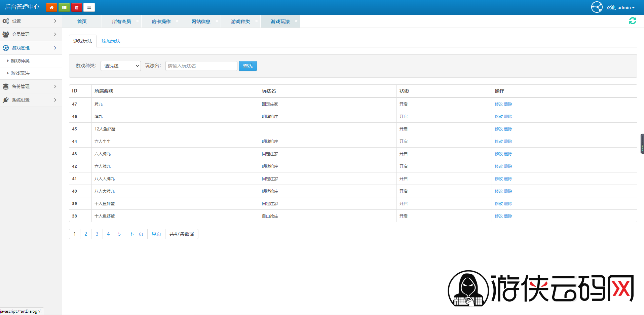Expand the 设置 sidebar chevron
644x315 pixels.
pos(55,21)
